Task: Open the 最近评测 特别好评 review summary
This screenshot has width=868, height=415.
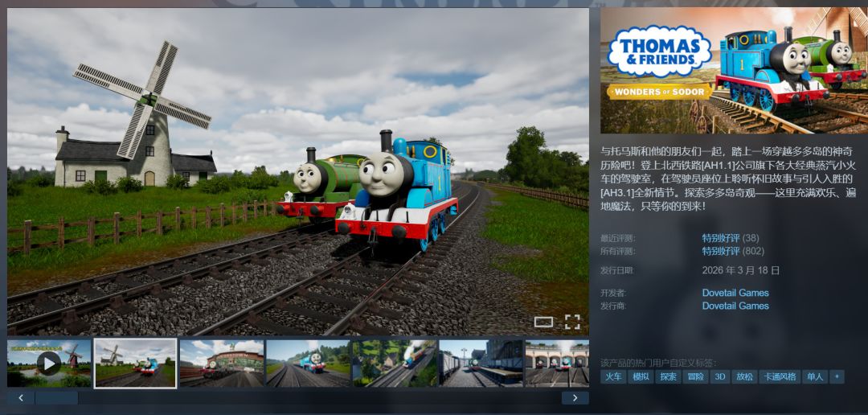Action: tap(721, 238)
